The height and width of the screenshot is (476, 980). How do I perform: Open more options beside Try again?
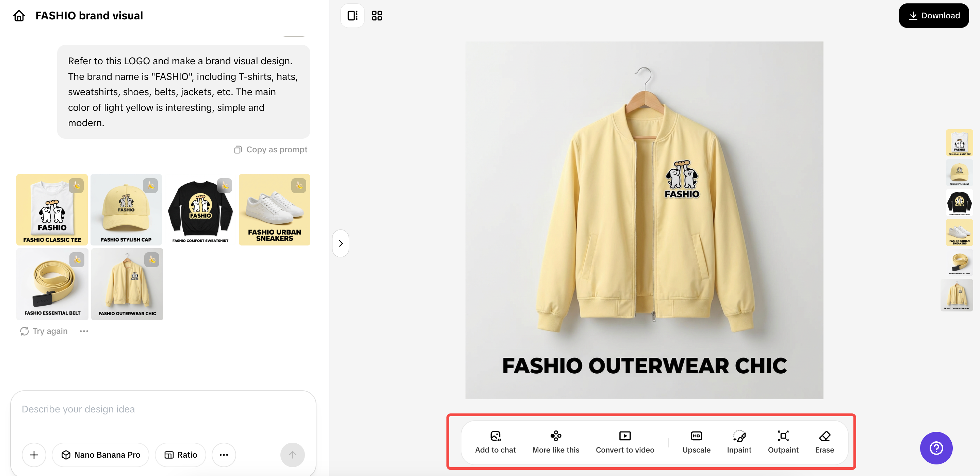pos(84,331)
